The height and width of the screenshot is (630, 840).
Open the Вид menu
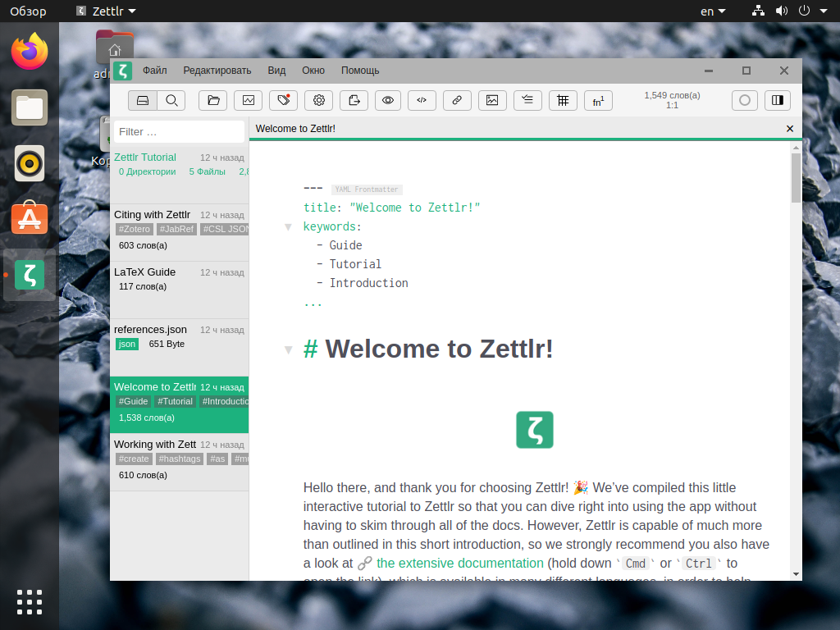pyautogui.click(x=276, y=71)
